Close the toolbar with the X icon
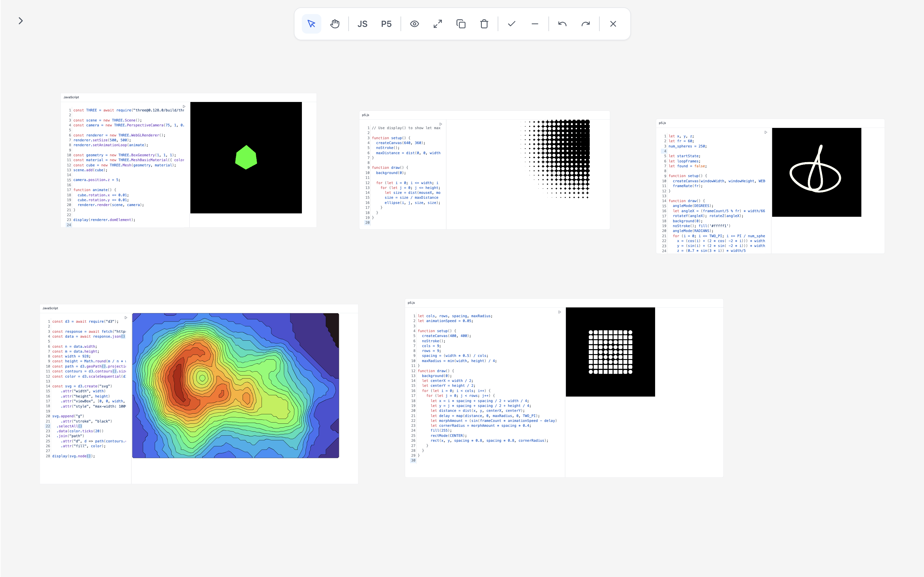The width and height of the screenshot is (924, 577). pyautogui.click(x=613, y=24)
